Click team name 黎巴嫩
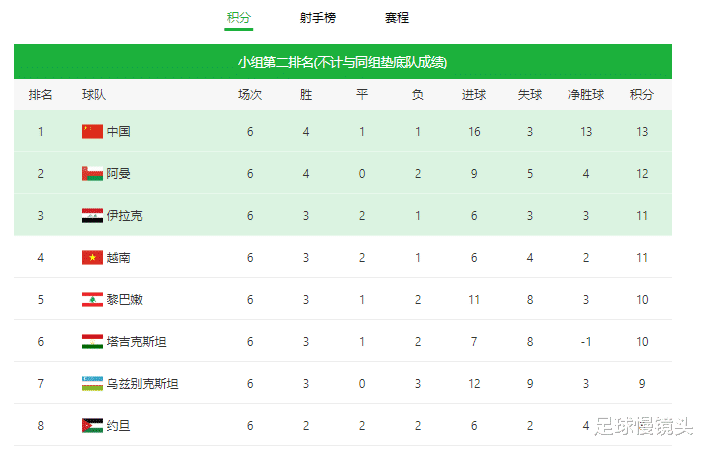The width and height of the screenshot is (704, 449). click(125, 299)
